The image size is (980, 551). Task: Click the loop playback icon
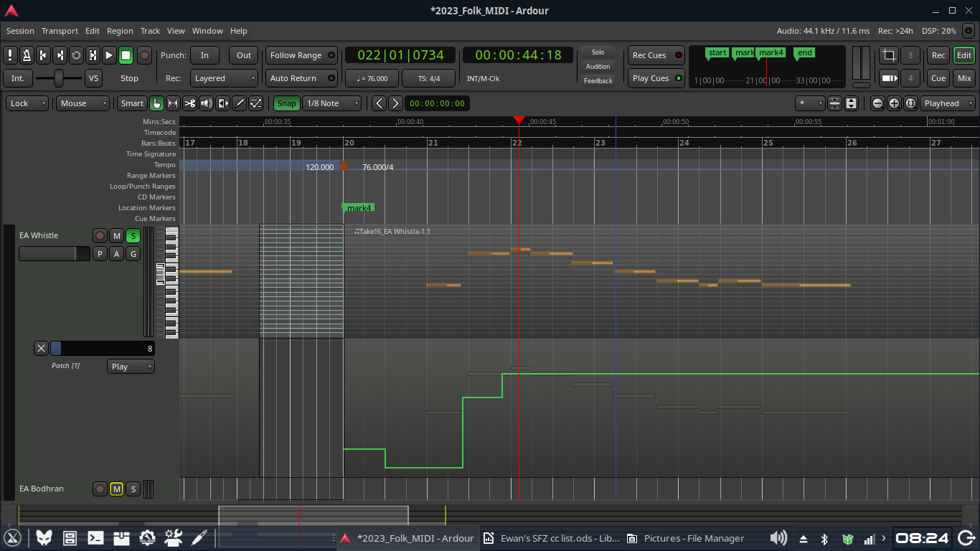click(76, 55)
